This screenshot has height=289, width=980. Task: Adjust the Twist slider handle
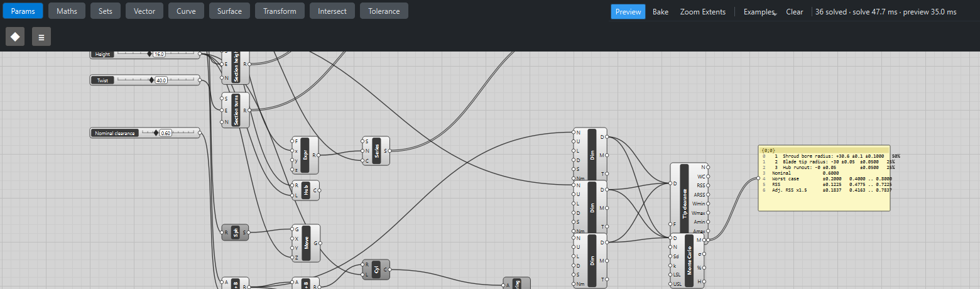151,80
